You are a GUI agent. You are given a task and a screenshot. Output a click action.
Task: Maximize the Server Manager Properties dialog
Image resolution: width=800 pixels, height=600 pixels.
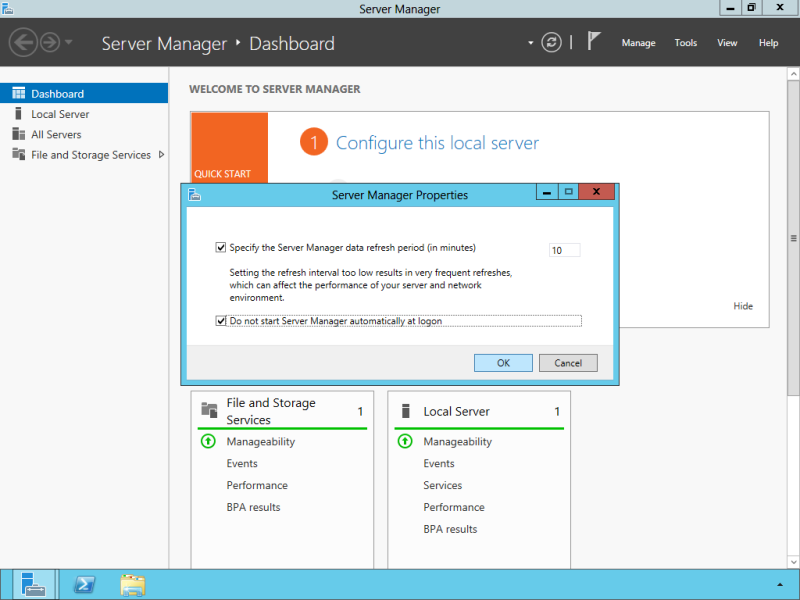[568, 192]
